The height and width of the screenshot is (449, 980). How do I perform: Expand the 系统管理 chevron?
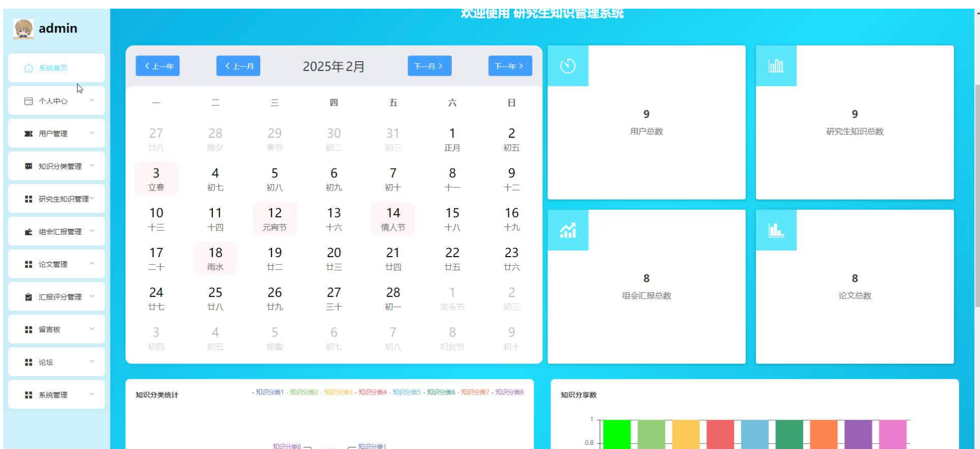pos(92,394)
